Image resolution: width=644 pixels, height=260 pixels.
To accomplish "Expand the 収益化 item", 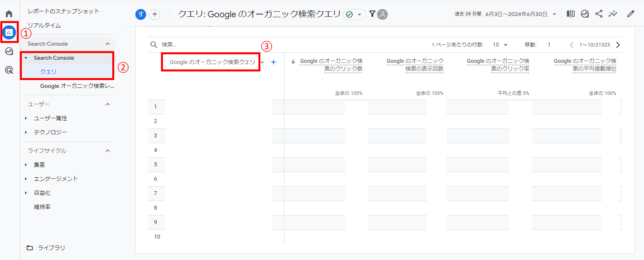I will tap(26, 193).
